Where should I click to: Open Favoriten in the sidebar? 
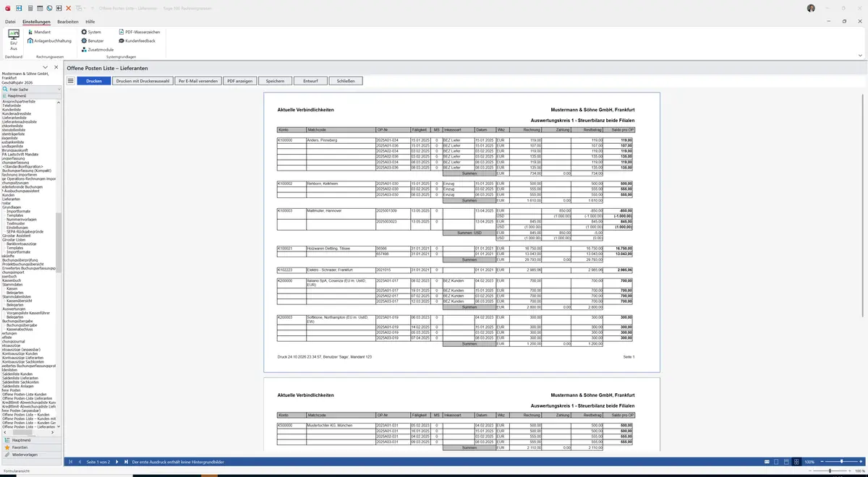(x=31, y=447)
